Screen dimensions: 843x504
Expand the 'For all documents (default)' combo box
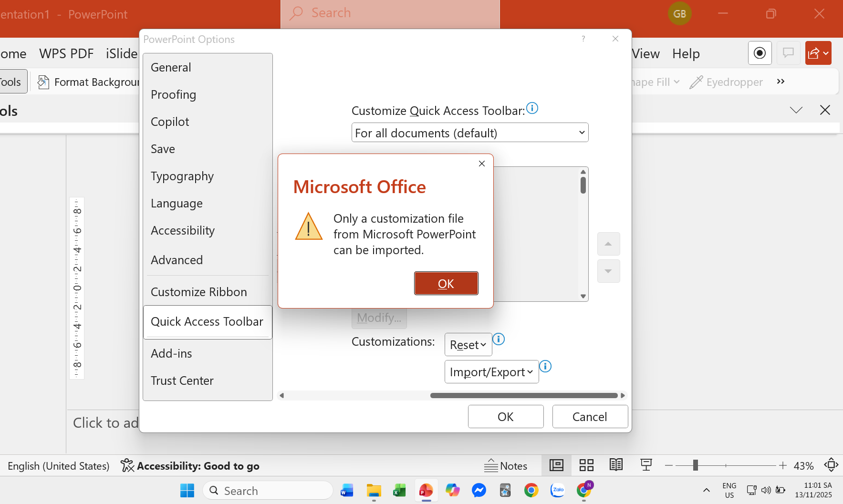(470, 133)
